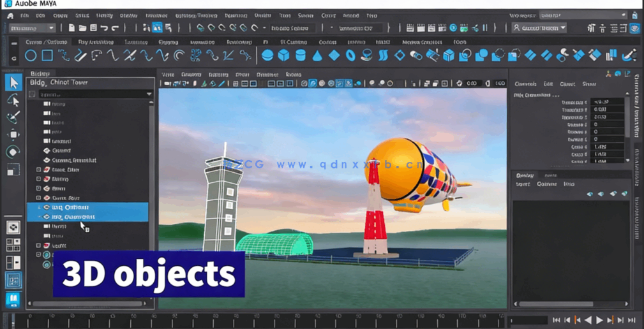Select single-pane layout button in left sidebar
The width and height of the screenshot is (644, 329).
(x=13, y=227)
